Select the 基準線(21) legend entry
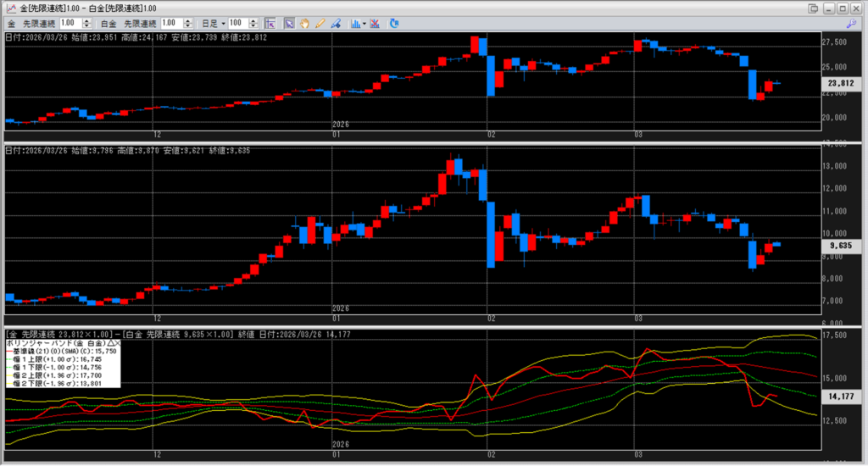The height and width of the screenshot is (466, 868). click(x=61, y=351)
